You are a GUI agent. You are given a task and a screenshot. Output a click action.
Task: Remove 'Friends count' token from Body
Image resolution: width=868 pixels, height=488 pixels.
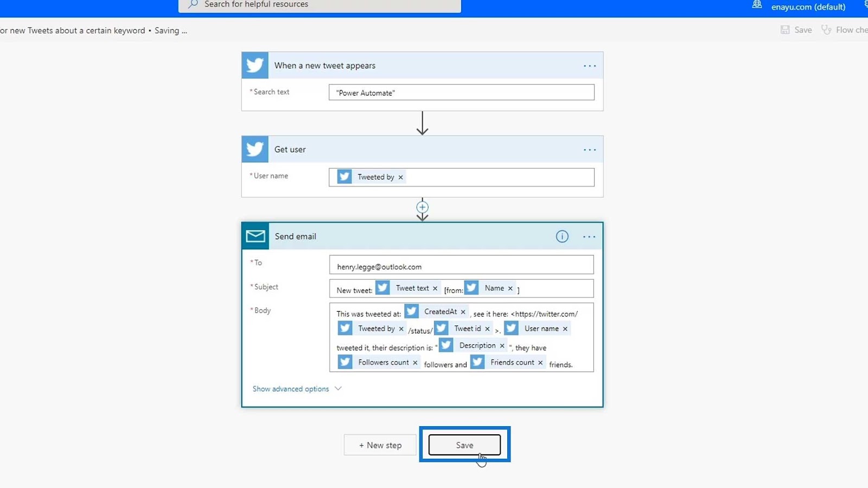540,362
